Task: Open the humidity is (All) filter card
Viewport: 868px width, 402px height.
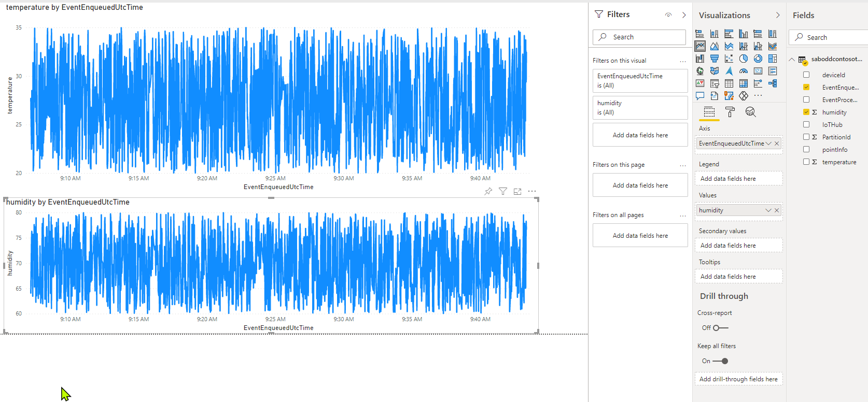Action: pos(640,108)
